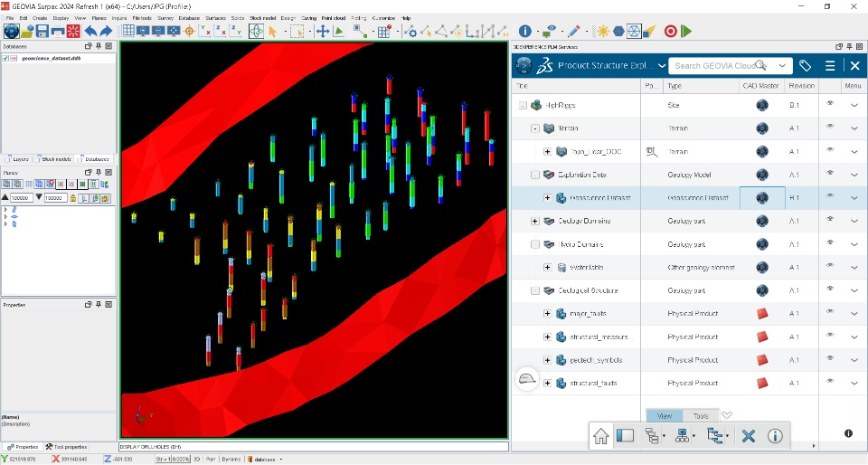
Task: Click the Revision column header
Action: 802,86
